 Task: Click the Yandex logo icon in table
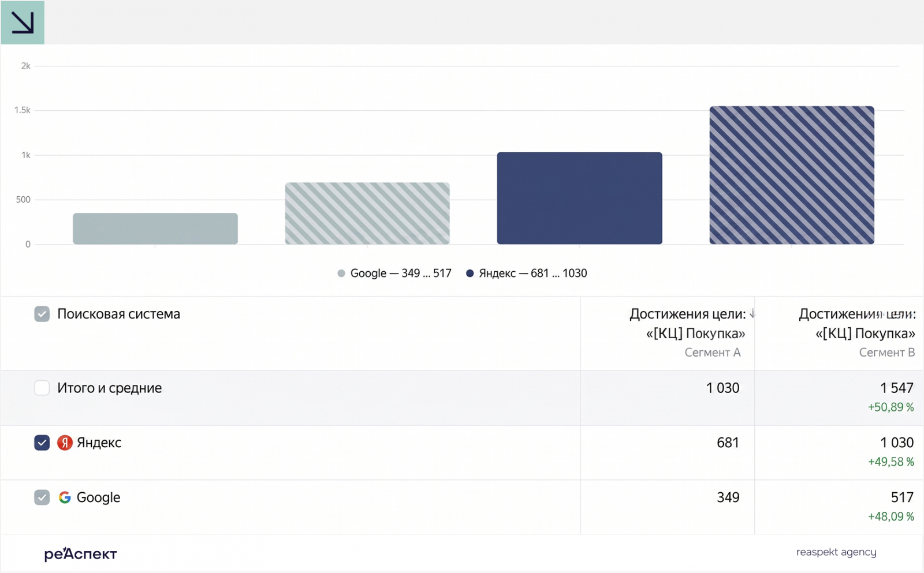coord(65,443)
